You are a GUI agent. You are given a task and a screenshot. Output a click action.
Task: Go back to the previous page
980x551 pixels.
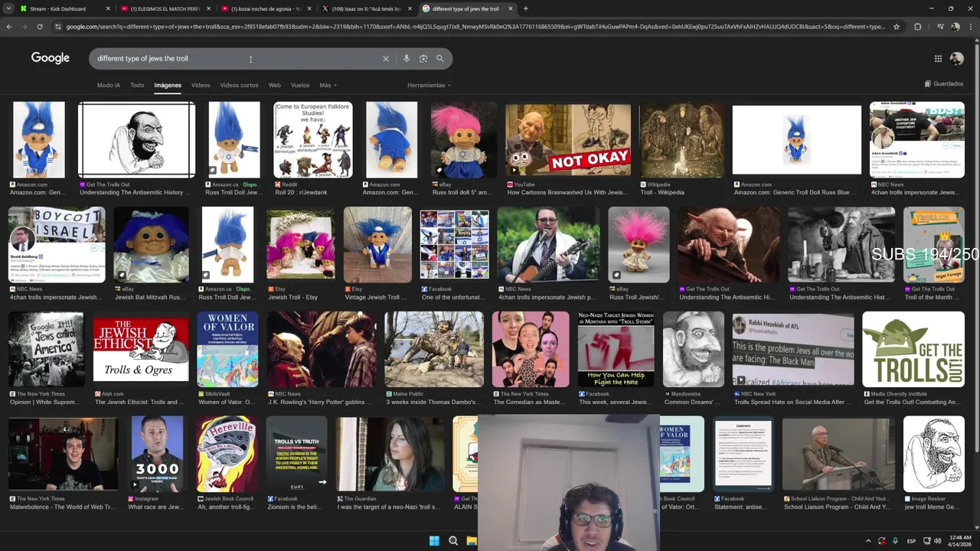tap(9, 27)
